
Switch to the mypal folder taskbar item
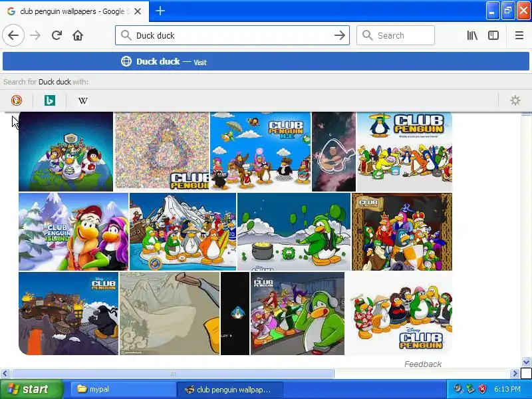click(x=123, y=389)
